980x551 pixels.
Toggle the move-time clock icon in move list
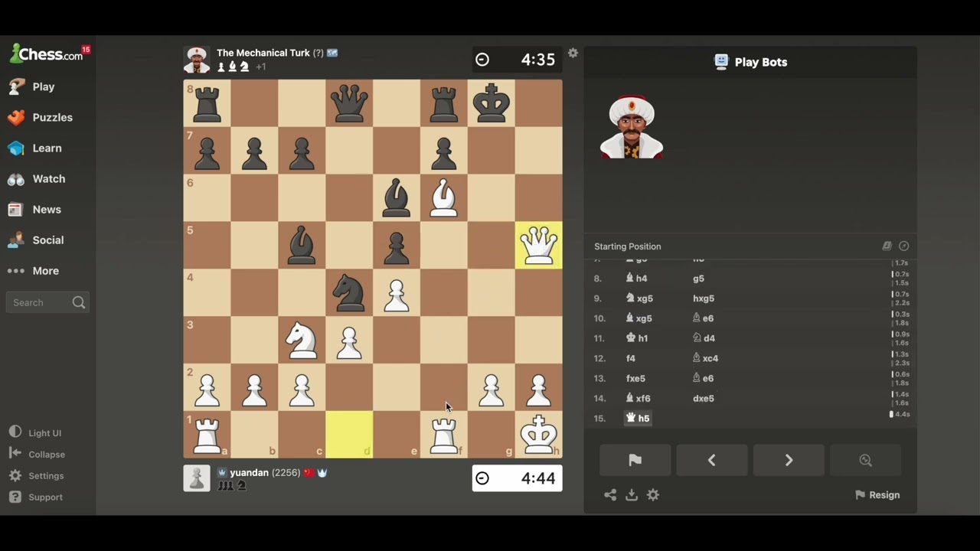coord(904,246)
